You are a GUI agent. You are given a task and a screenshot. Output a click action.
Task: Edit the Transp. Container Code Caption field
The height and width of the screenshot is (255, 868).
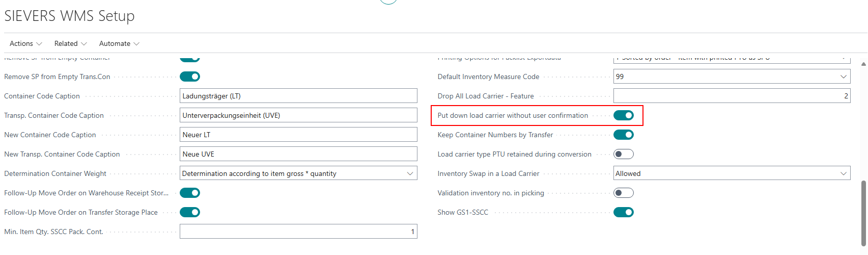[298, 115]
